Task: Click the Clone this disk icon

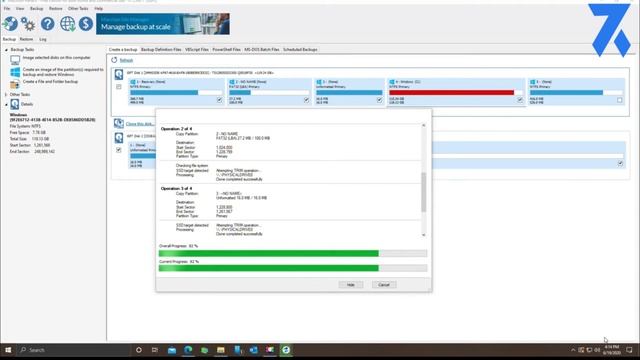Action: [119, 123]
